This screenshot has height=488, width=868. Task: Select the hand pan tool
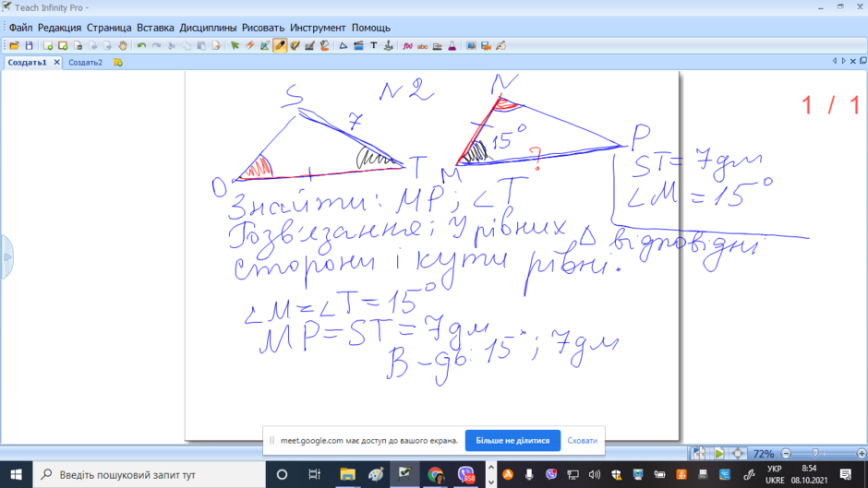(x=122, y=46)
